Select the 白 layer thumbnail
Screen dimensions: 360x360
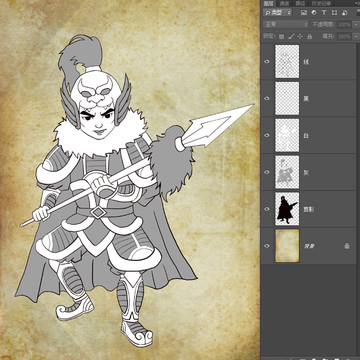[x=287, y=135]
